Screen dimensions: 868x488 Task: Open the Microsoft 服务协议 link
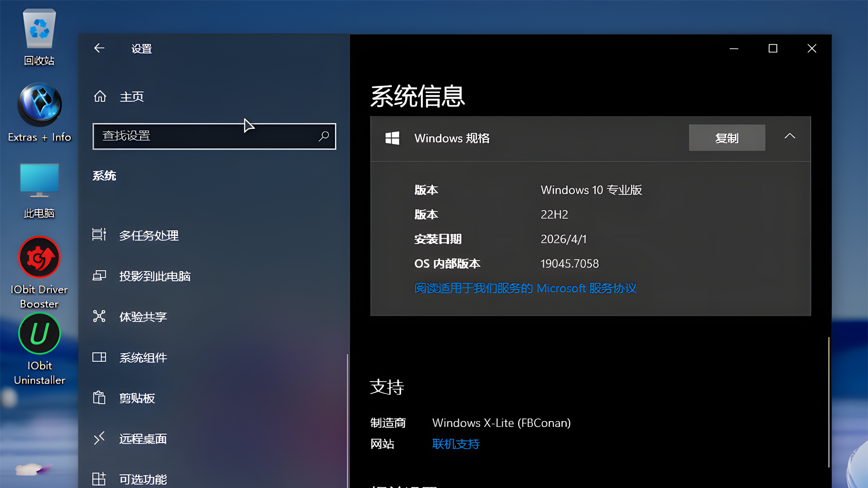pyautogui.click(x=526, y=288)
